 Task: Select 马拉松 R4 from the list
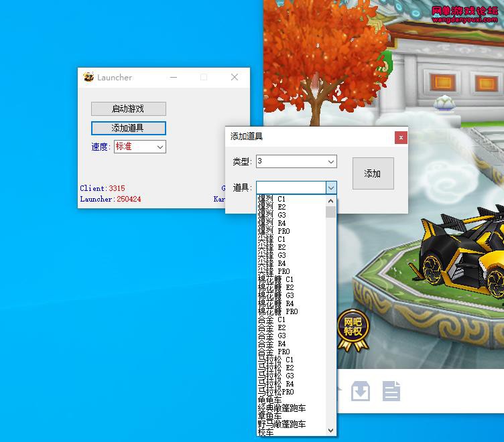click(x=292, y=384)
